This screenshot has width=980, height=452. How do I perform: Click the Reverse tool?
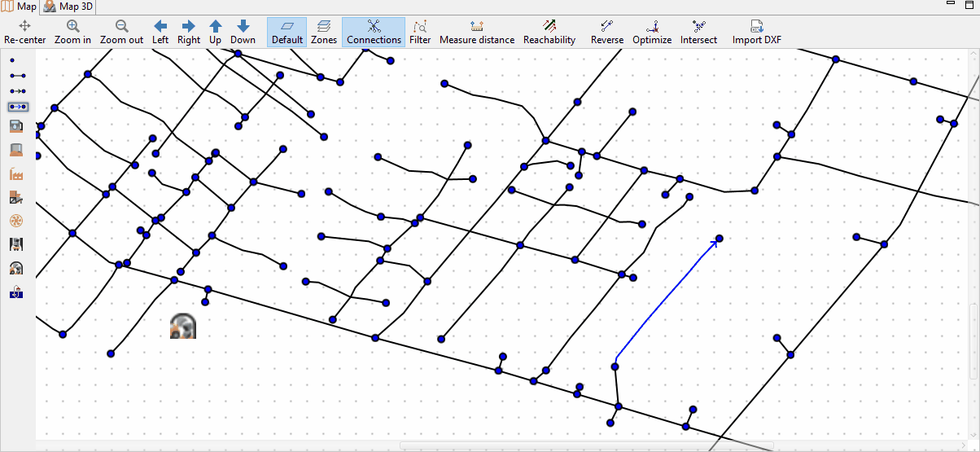click(607, 33)
